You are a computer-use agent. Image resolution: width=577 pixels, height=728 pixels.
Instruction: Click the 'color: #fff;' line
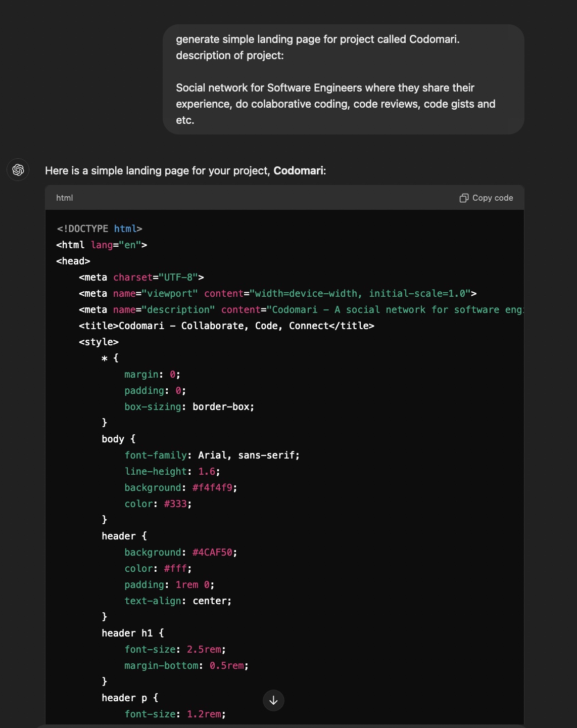coord(158,568)
